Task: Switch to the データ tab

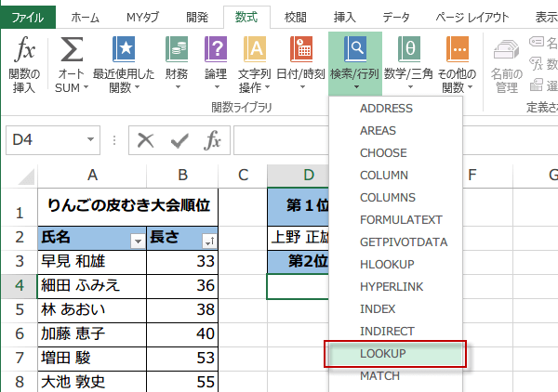Action: [x=396, y=17]
